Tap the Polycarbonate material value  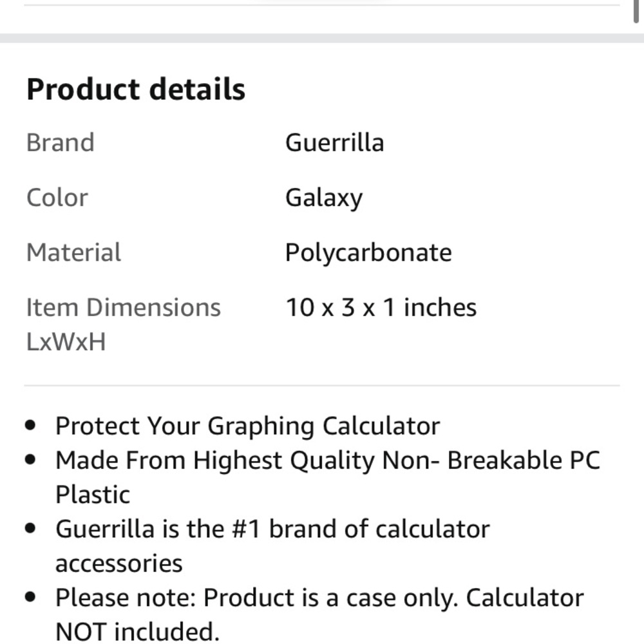(368, 252)
